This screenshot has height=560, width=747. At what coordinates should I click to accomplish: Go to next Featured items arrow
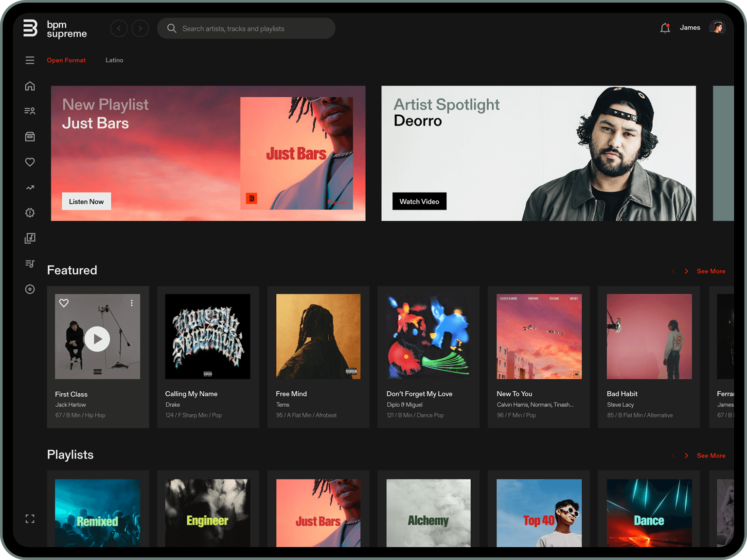click(x=686, y=271)
